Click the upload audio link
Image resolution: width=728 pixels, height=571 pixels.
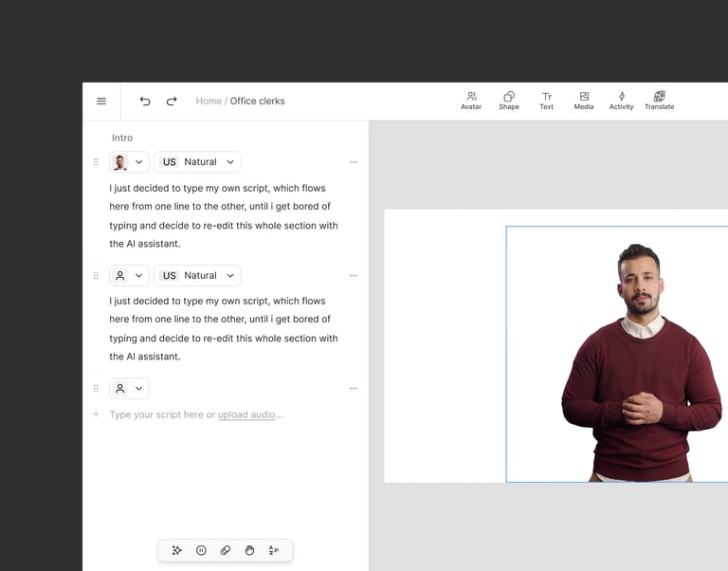point(246,414)
